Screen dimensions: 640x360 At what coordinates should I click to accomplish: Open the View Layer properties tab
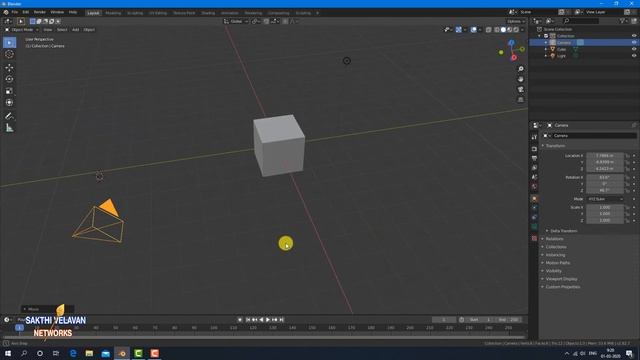pyautogui.click(x=534, y=168)
